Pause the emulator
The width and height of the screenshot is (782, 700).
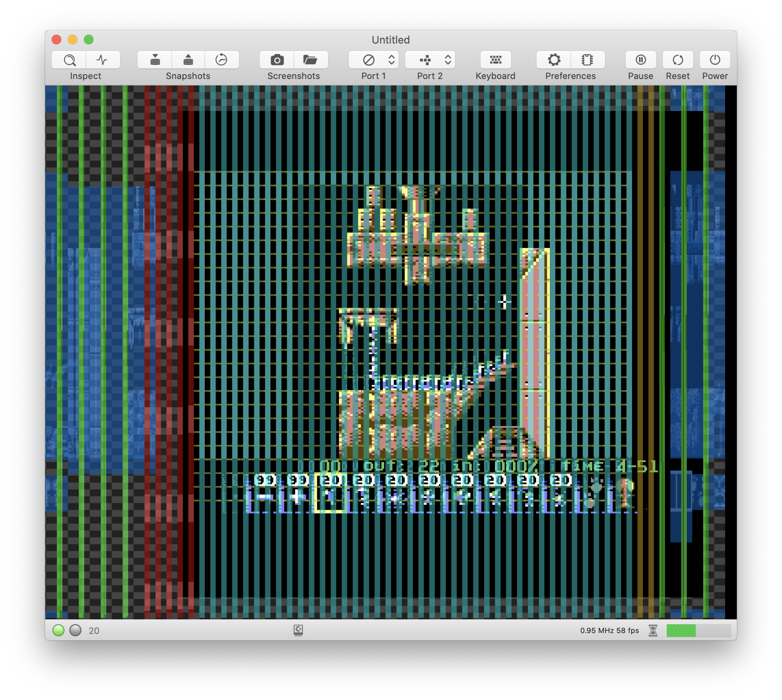(641, 60)
